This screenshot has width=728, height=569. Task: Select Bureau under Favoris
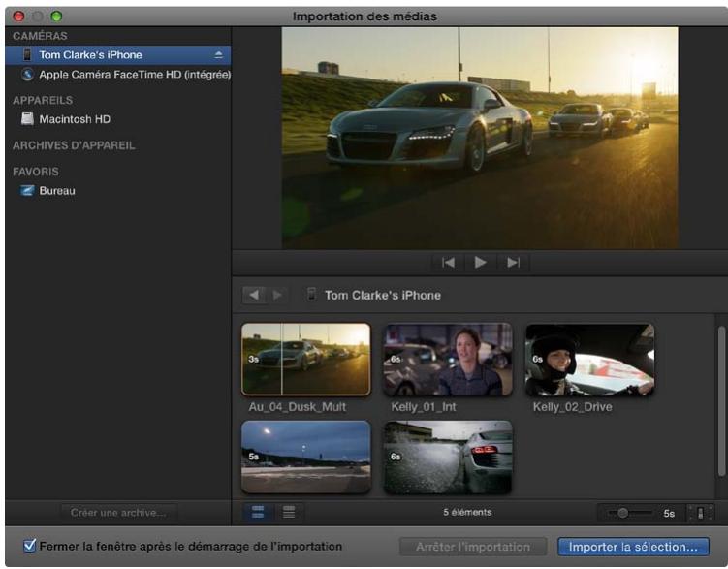coord(118,190)
